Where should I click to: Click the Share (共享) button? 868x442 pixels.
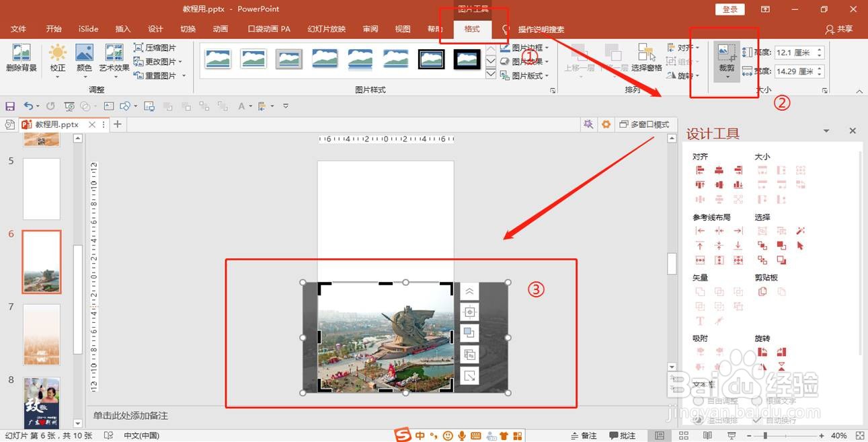(839, 29)
